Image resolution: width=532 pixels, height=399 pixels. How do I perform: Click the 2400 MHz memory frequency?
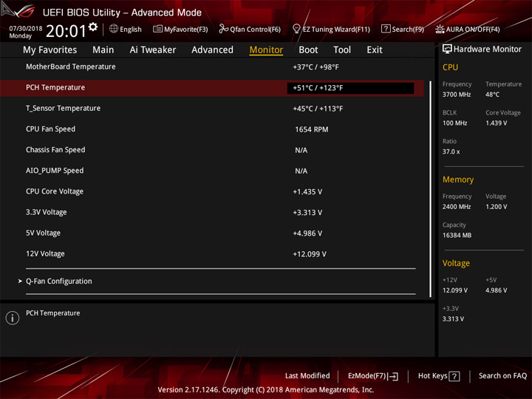[457, 207]
